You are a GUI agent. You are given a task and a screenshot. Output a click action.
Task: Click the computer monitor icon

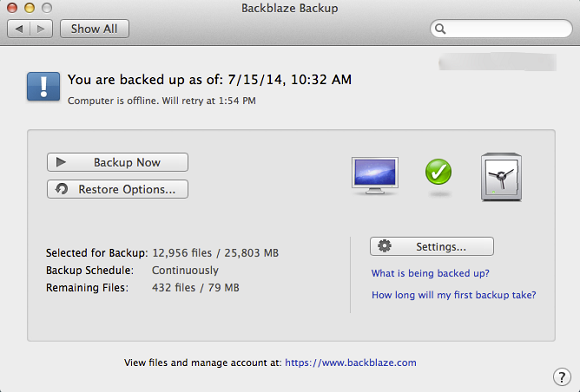click(x=375, y=176)
